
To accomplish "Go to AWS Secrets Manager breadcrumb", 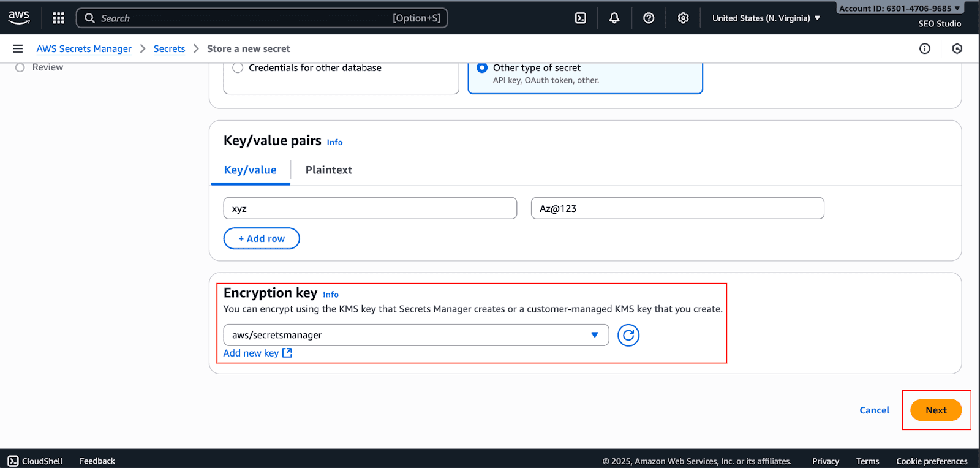I will 84,49.
